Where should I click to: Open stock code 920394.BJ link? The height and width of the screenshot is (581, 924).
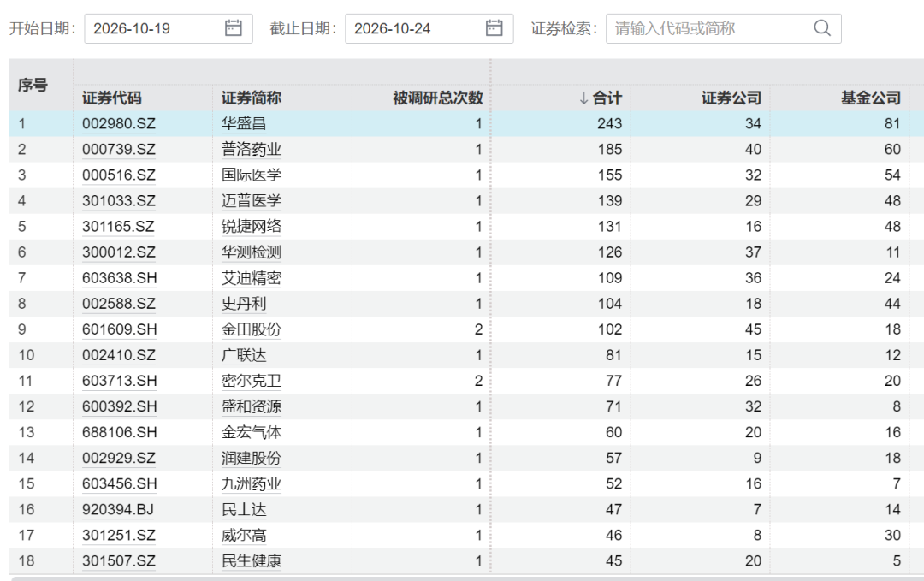118,510
